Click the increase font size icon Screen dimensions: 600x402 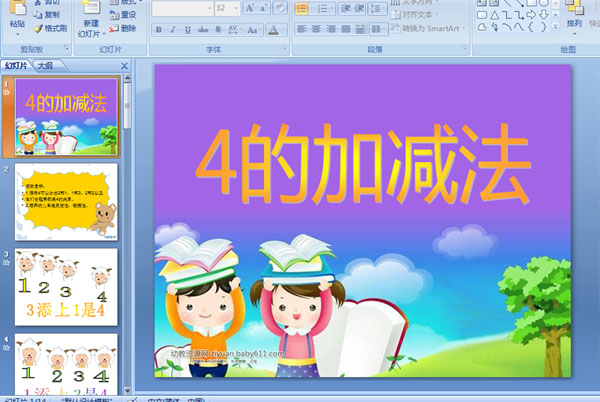(247, 8)
